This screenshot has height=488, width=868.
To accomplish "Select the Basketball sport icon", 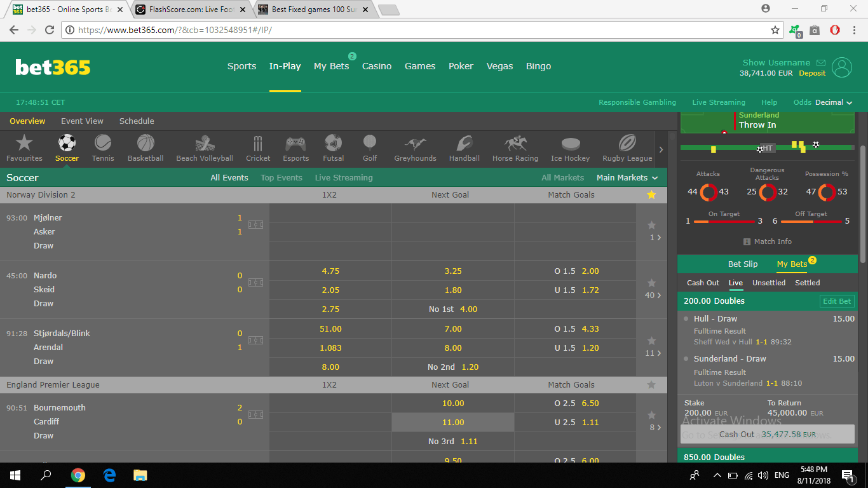I will 146,142.
